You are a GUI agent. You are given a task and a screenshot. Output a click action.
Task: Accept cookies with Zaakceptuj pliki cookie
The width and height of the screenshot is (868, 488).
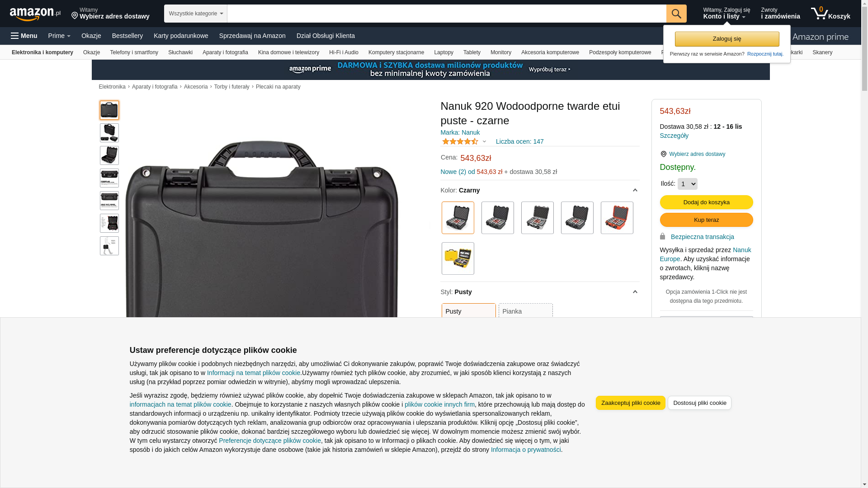631,403
